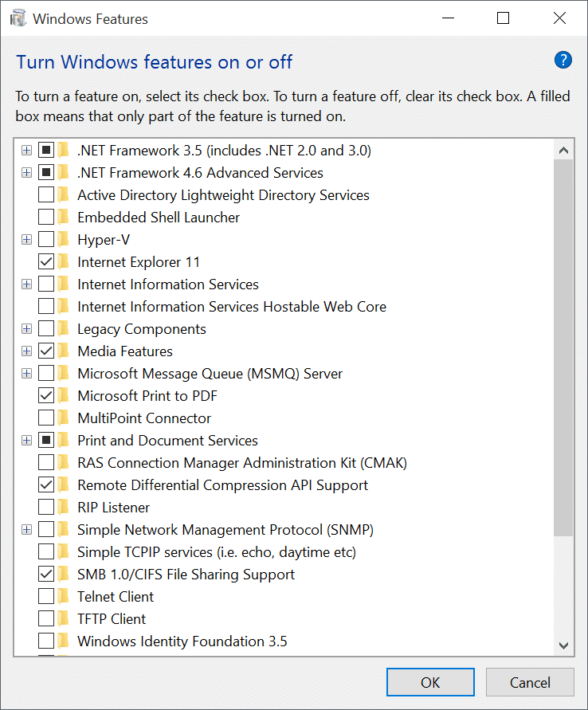This screenshot has width=588, height=710.
Task: Select 'Simple TCPIP services (i.e. echo, daytime etc)' label
Action: (217, 552)
